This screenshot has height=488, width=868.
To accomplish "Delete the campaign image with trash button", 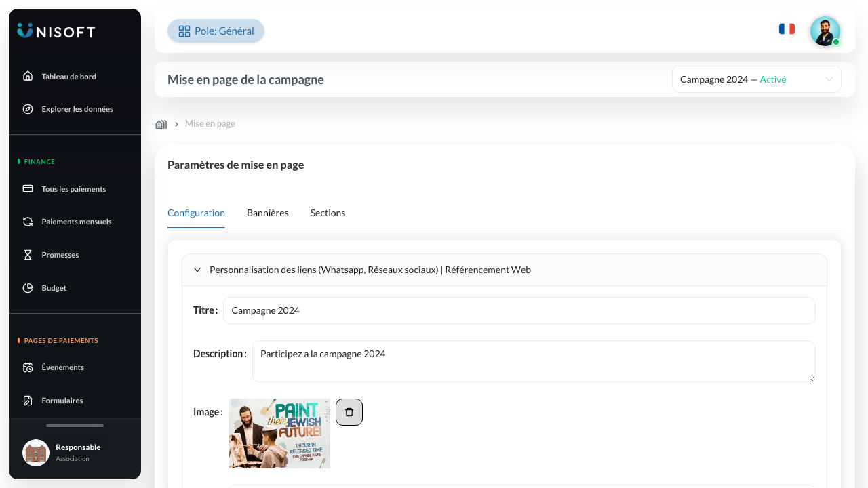I will [x=349, y=412].
